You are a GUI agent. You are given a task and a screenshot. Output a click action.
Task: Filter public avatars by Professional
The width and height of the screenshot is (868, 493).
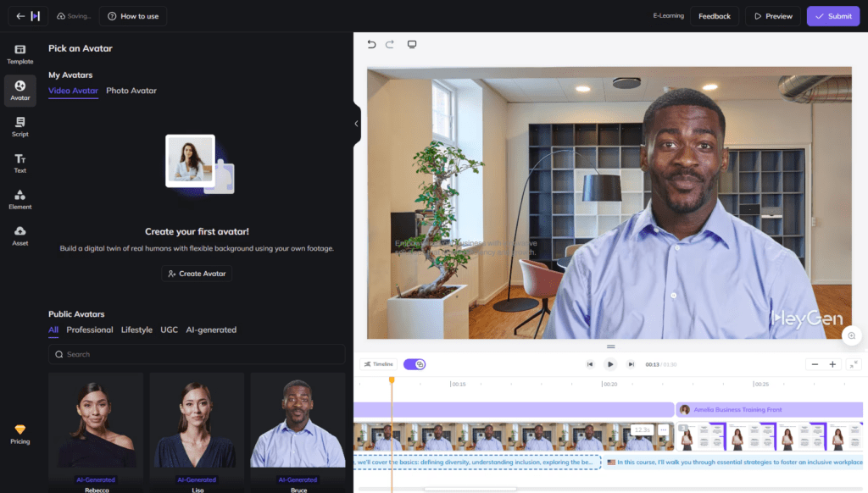point(90,330)
